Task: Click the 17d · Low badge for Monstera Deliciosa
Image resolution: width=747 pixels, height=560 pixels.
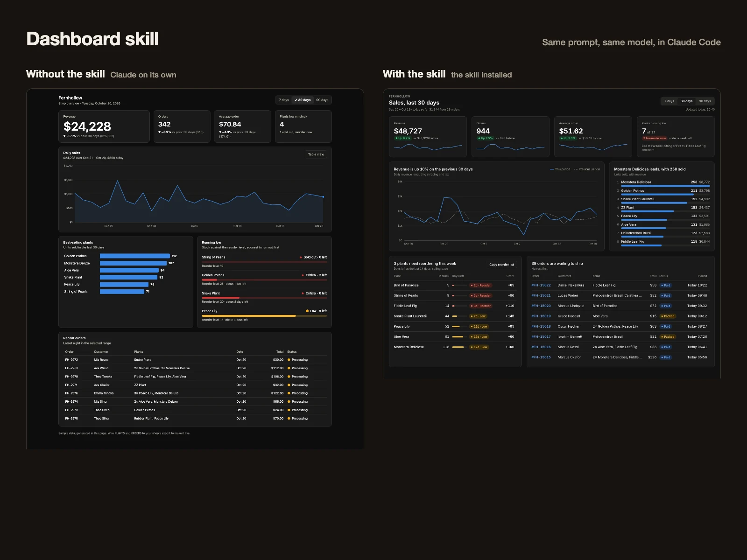Action: point(479,347)
